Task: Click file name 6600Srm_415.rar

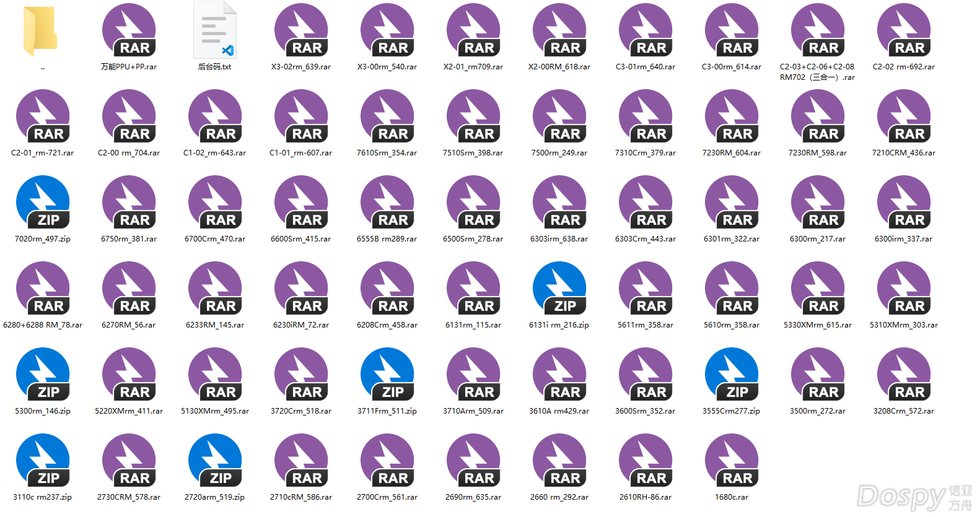Action: [301, 239]
